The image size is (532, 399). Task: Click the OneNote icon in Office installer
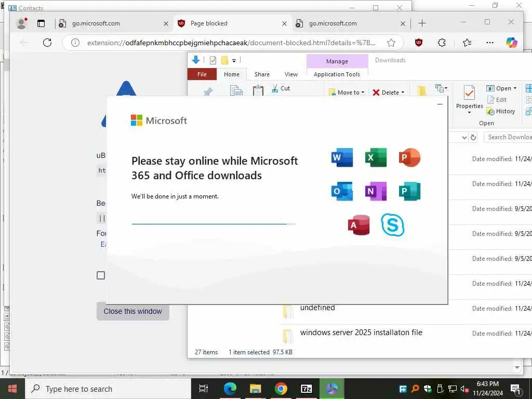pyautogui.click(x=376, y=191)
